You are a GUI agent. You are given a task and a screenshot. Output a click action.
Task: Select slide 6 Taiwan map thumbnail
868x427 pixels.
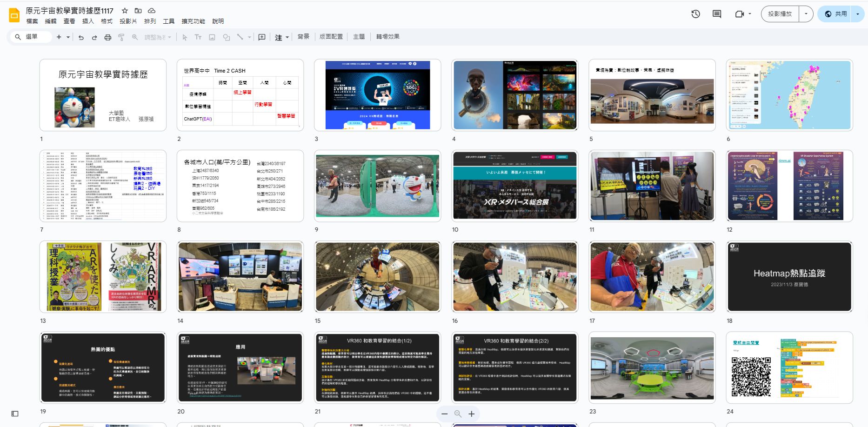(789, 95)
